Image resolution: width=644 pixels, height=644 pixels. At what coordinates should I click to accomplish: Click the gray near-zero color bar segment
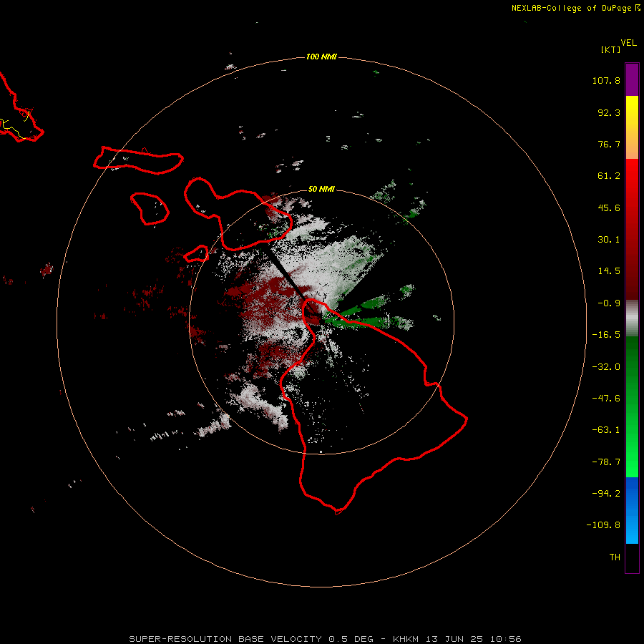tap(632, 318)
